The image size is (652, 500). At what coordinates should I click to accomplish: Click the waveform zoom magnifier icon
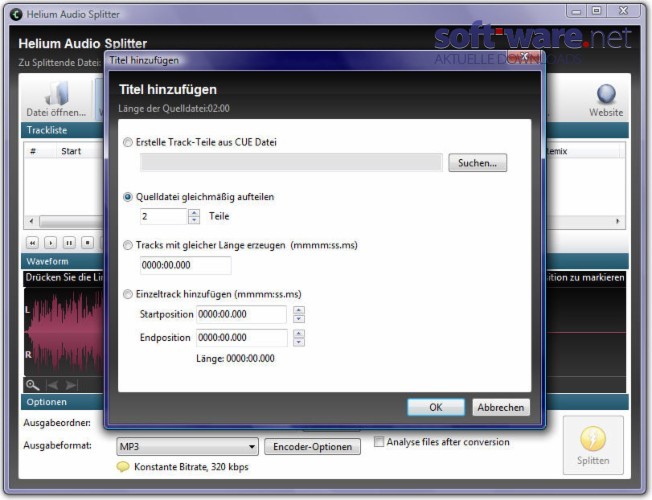(32, 385)
